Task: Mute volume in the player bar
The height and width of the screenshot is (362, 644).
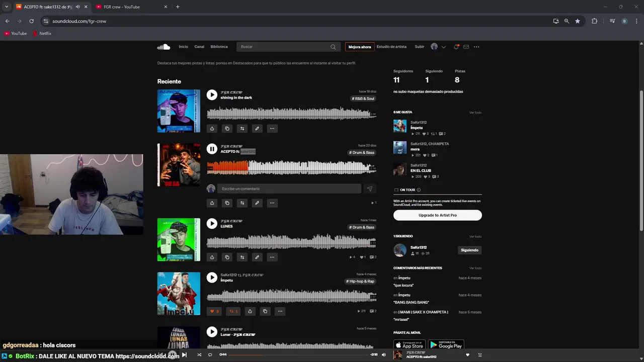Action: pos(384,355)
